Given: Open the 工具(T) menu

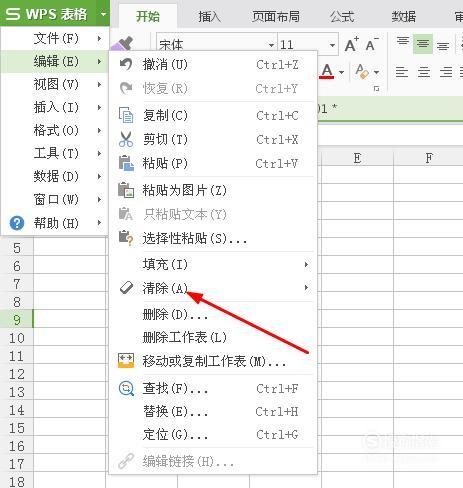Looking at the screenshot, I should coord(55,153).
